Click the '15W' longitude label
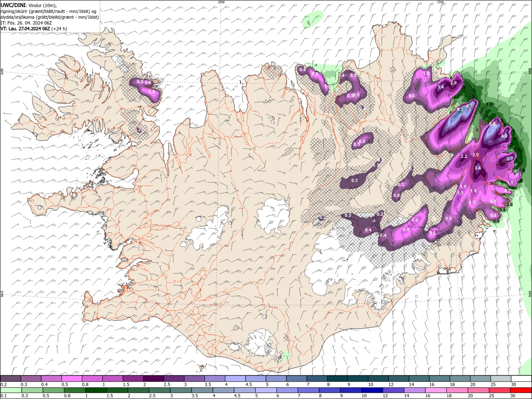The width and height of the screenshot is (532, 399). pos(440,2)
